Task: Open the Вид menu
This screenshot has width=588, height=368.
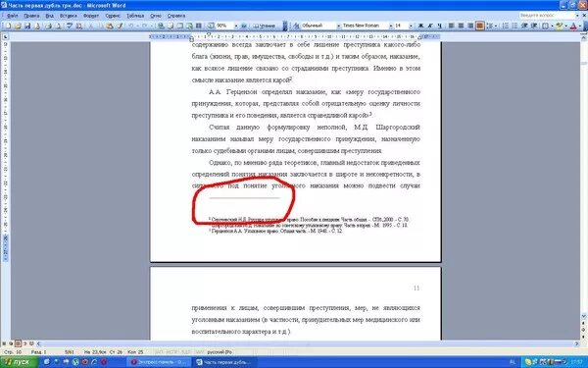Action: [50, 16]
